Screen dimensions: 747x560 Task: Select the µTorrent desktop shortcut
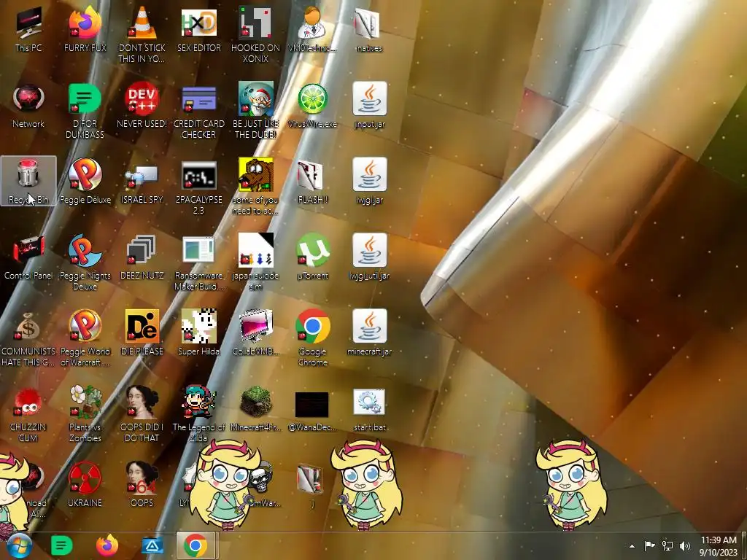[312, 257]
